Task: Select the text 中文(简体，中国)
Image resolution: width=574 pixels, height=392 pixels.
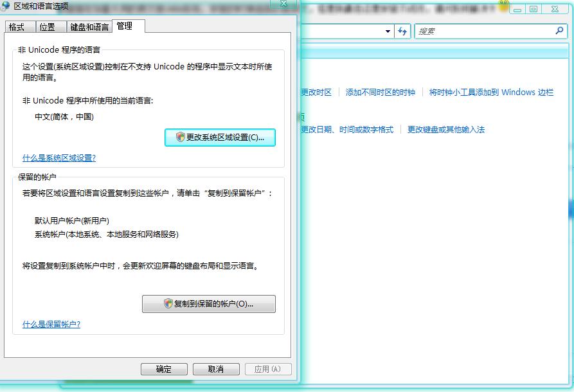Action: (64, 117)
